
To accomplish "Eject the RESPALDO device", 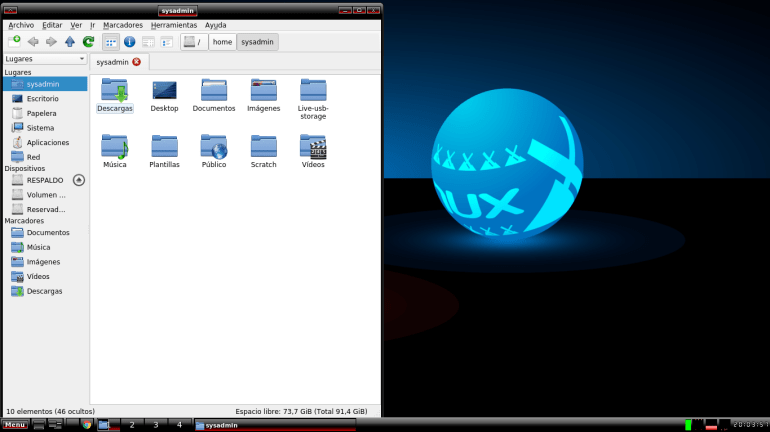I will [79, 180].
